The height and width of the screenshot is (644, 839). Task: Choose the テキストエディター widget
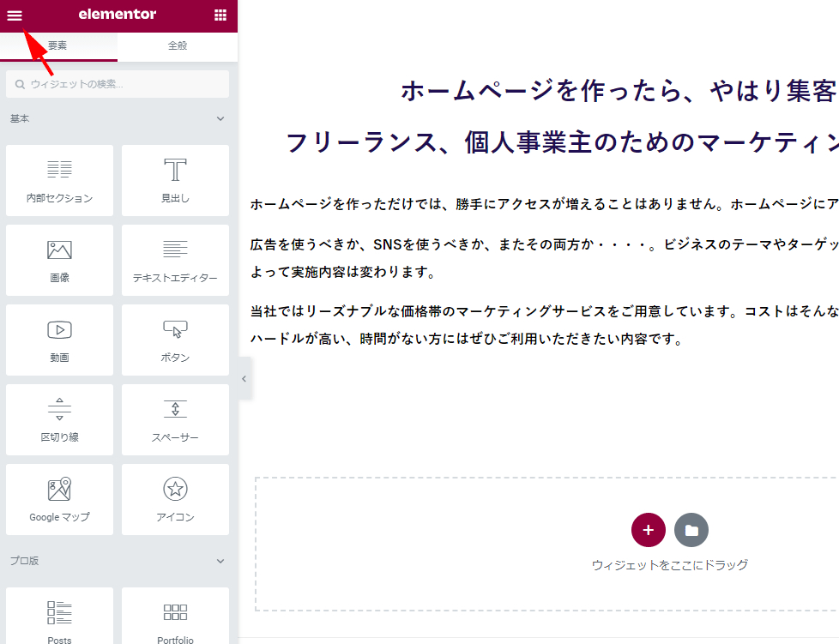point(175,260)
